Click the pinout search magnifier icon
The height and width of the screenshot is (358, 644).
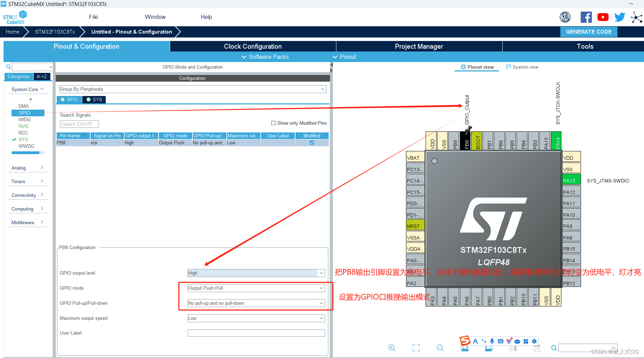(554, 348)
